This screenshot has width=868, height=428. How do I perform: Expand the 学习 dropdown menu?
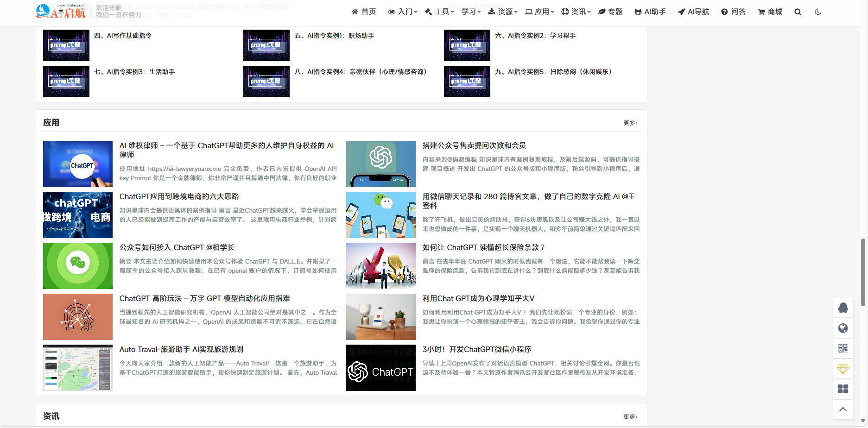471,12
